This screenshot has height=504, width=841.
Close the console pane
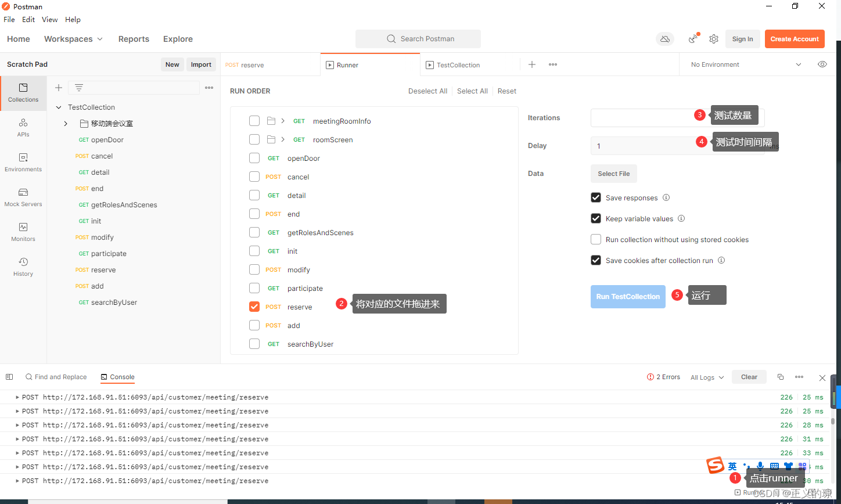tap(822, 377)
